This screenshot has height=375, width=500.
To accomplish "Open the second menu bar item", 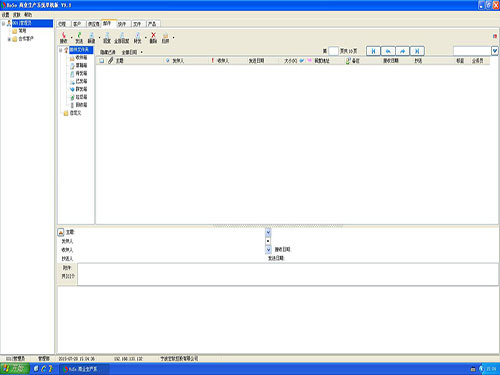I will click(17, 15).
